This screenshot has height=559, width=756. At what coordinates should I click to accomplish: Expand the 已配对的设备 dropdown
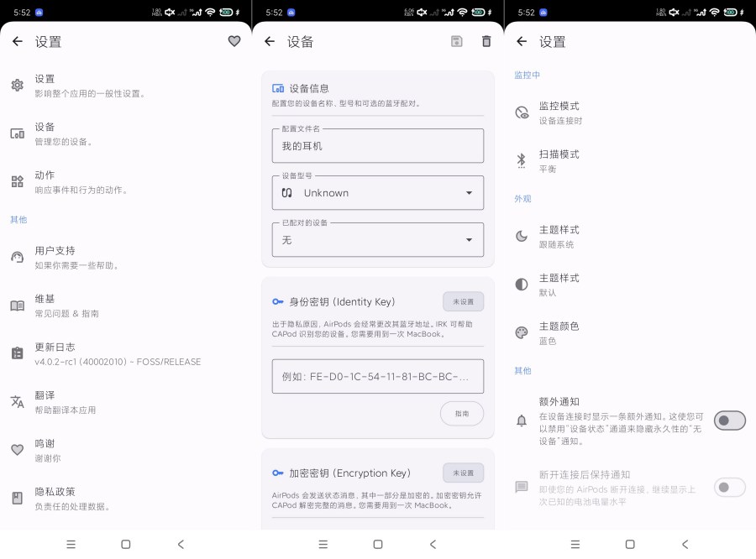[377, 239]
